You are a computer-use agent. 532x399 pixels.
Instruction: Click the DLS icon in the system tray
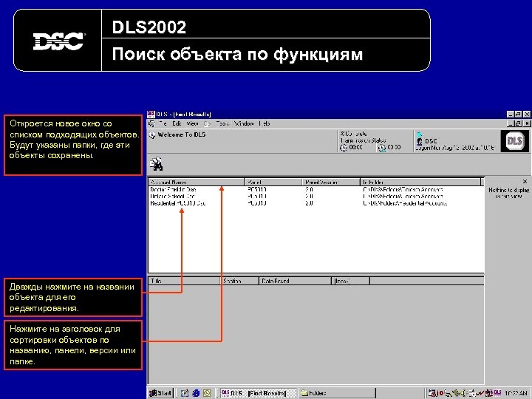coord(497,392)
